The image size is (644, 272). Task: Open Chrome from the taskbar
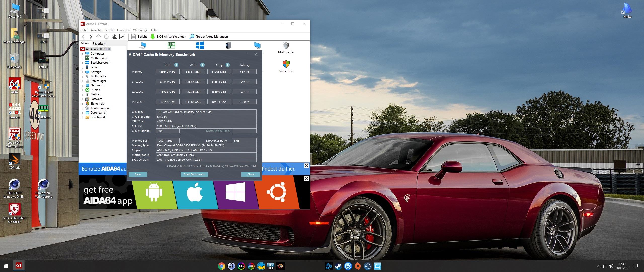[x=222, y=266]
